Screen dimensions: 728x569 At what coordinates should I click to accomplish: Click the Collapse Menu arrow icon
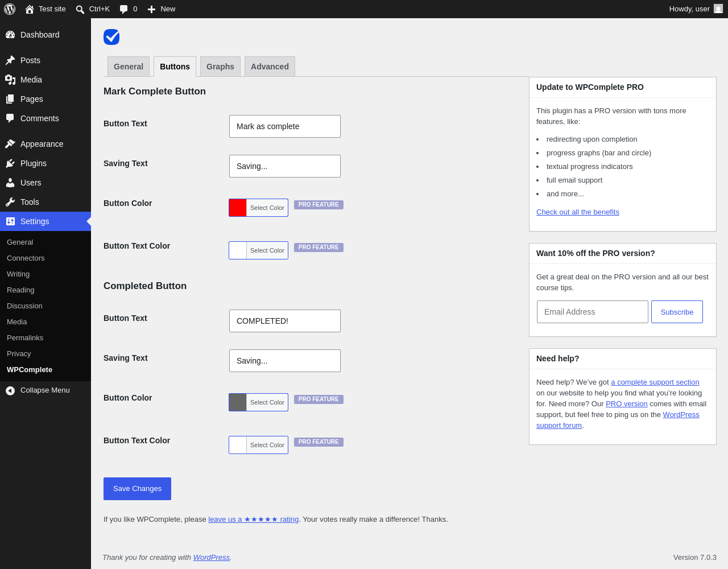10,390
